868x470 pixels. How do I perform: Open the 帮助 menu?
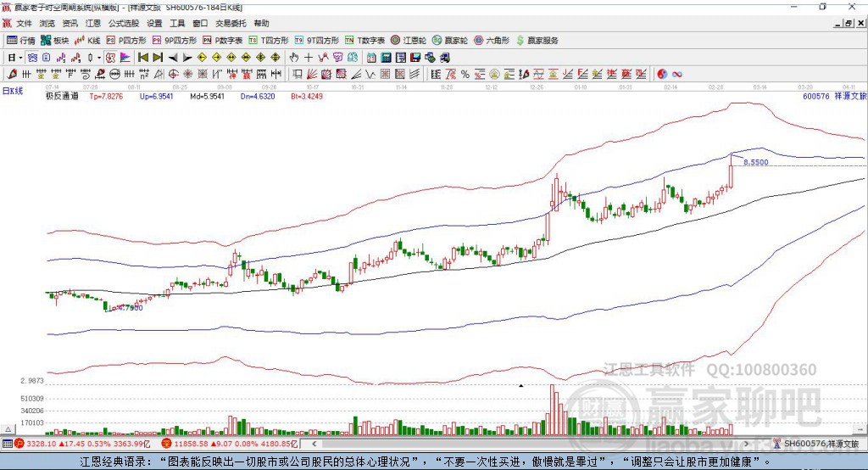coord(261,23)
